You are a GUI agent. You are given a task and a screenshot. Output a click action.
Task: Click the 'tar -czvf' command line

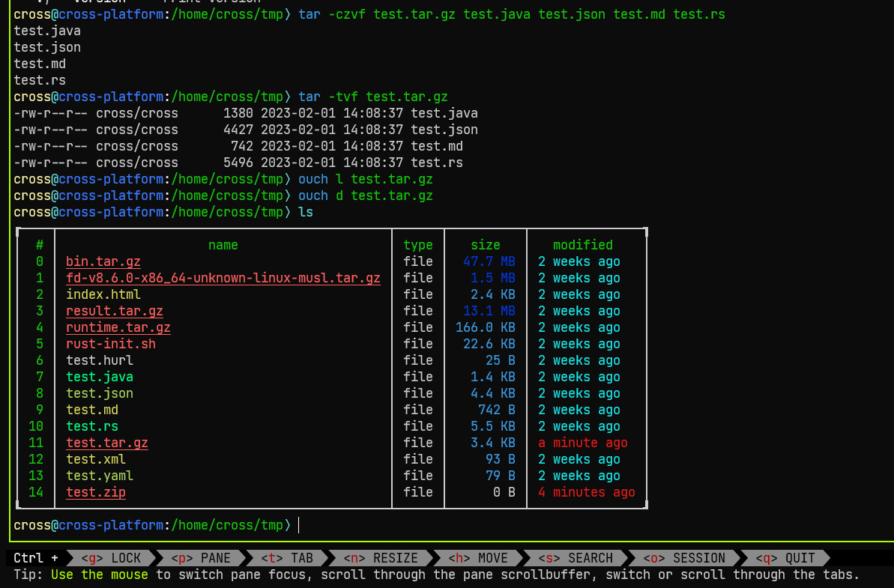click(x=511, y=14)
